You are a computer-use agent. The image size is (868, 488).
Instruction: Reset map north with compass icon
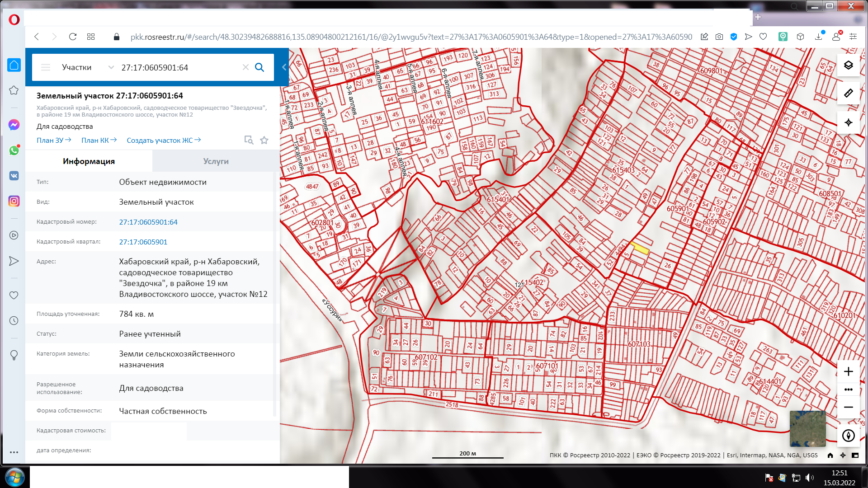point(848,436)
